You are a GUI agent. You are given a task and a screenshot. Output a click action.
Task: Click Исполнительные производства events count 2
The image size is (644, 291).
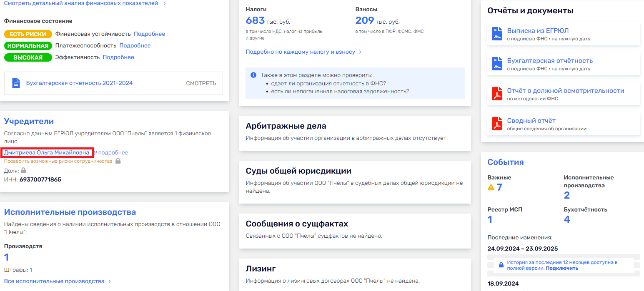coord(567,195)
